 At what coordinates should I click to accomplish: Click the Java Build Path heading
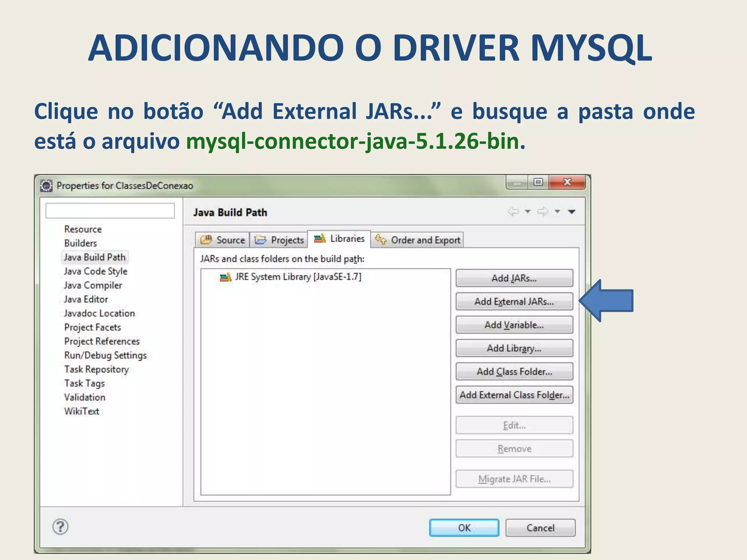click(x=230, y=212)
